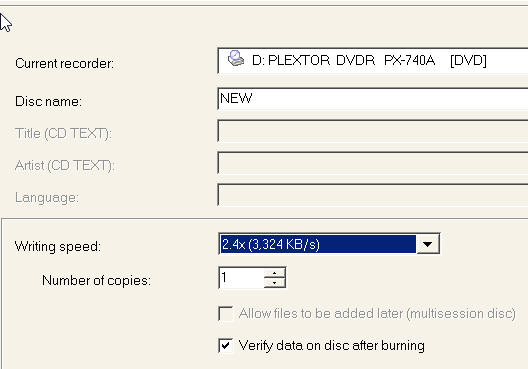
Task: Click the Disc name label
Action: 48,101
